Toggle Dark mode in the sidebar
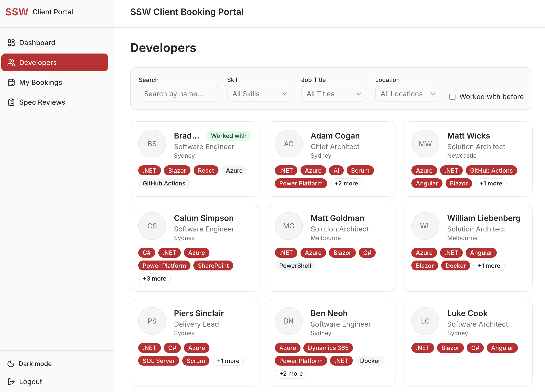545x392 pixels. pyautogui.click(x=35, y=364)
